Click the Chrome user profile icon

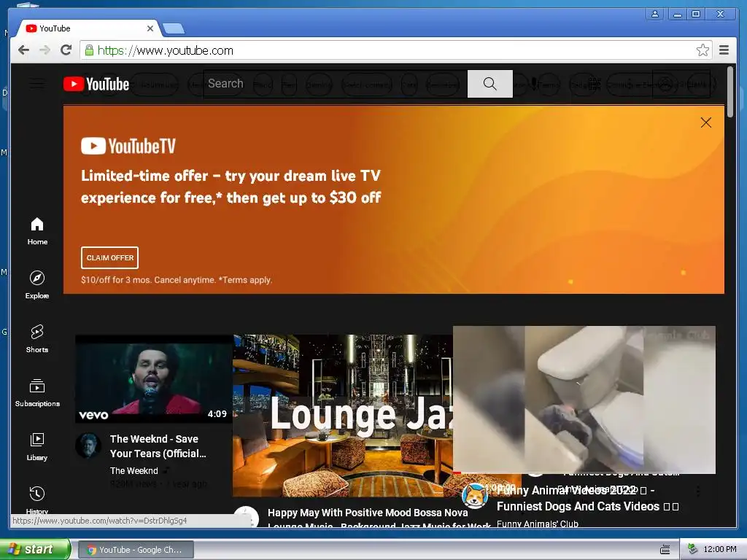pyautogui.click(x=655, y=15)
